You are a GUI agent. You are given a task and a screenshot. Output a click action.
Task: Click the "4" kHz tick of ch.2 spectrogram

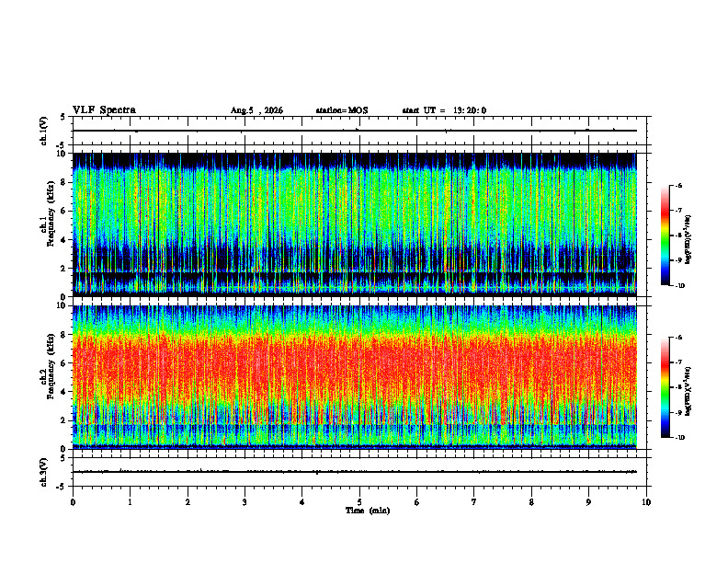coord(64,392)
